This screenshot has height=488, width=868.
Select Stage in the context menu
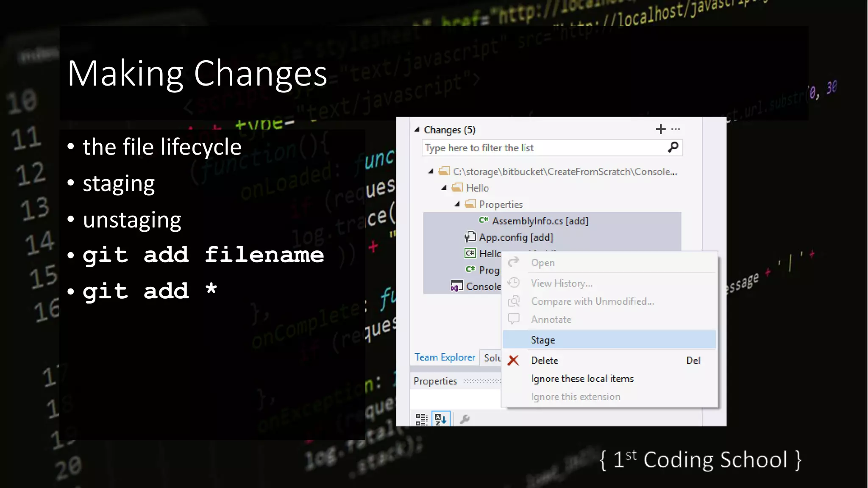(x=542, y=340)
